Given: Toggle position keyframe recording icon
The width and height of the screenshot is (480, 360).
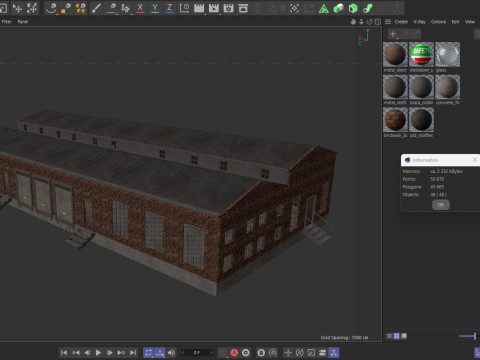Looking at the screenshot, I should pos(288,352).
